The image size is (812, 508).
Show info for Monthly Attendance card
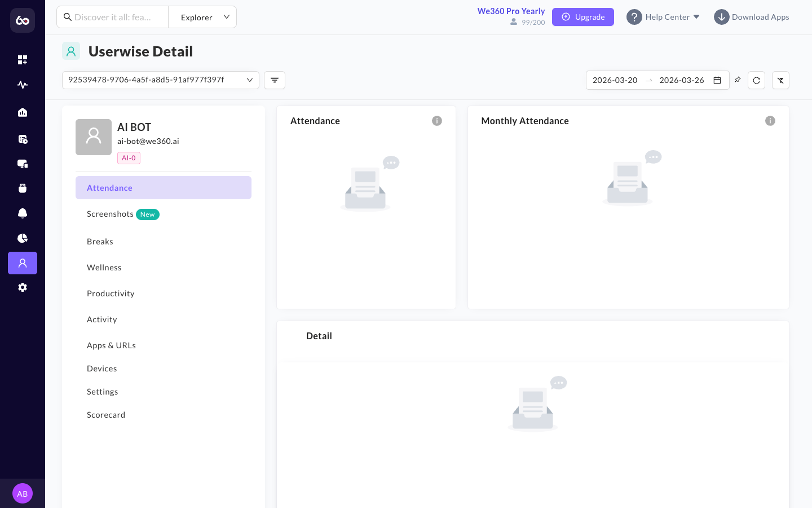[x=770, y=121]
